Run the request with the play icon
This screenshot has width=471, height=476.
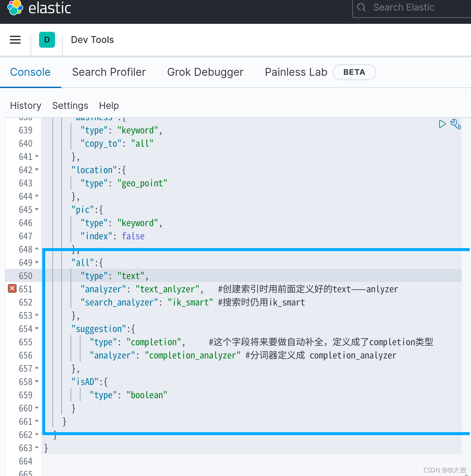[442, 124]
